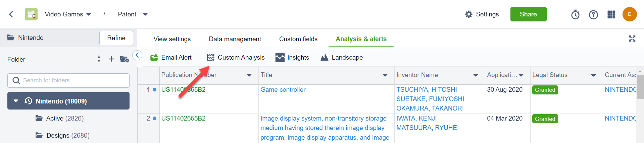The width and height of the screenshot is (644, 143).
Task: Open the apps grid icon
Action: tap(611, 14)
